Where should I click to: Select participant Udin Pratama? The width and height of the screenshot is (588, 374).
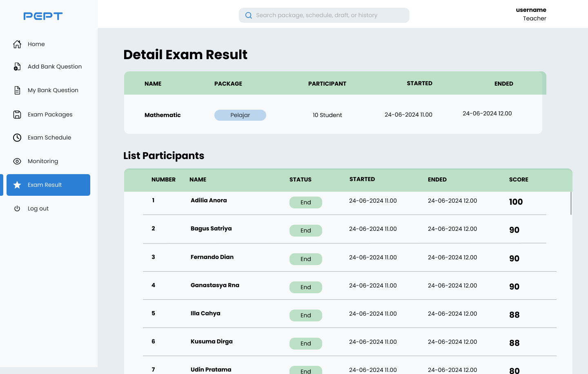(211, 370)
